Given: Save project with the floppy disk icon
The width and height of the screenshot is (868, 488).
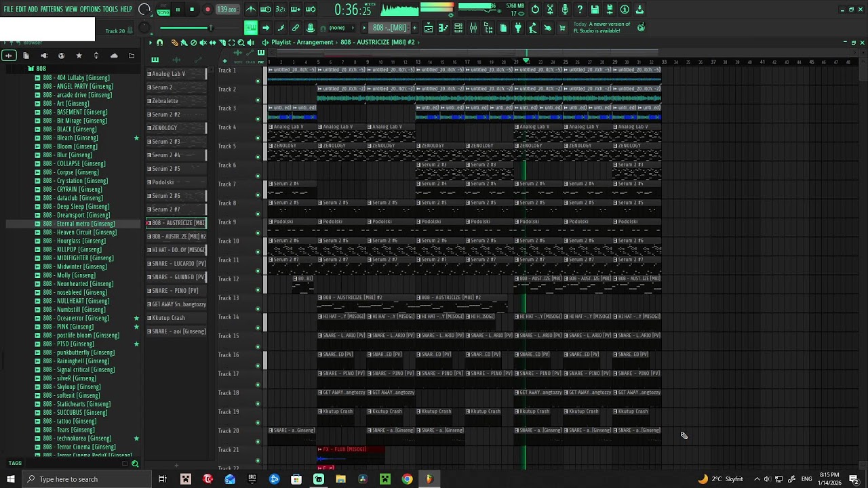Looking at the screenshot, I should coord(595,9).
